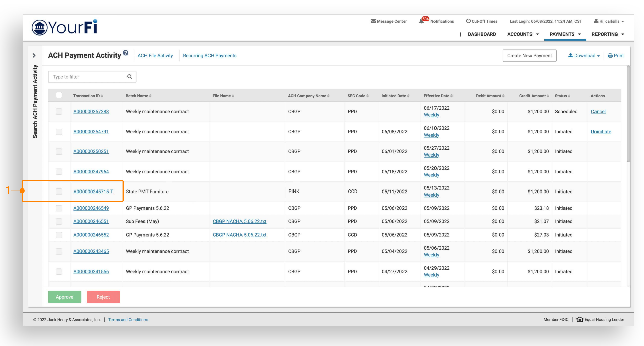Click the YourFi bank logo
This screenshot has width=644, height=346.
pyautogui.click(x=64, y=27)
